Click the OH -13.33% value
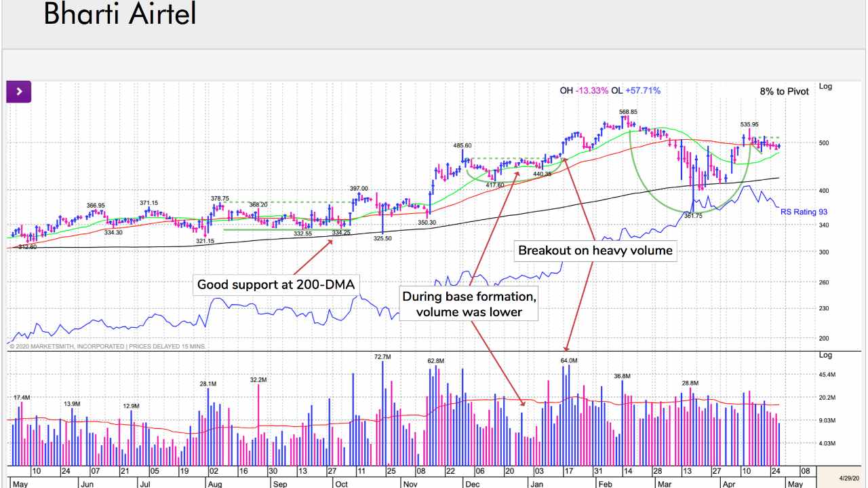Viewport: 868px width, 488px height. [x=583, y=90]
